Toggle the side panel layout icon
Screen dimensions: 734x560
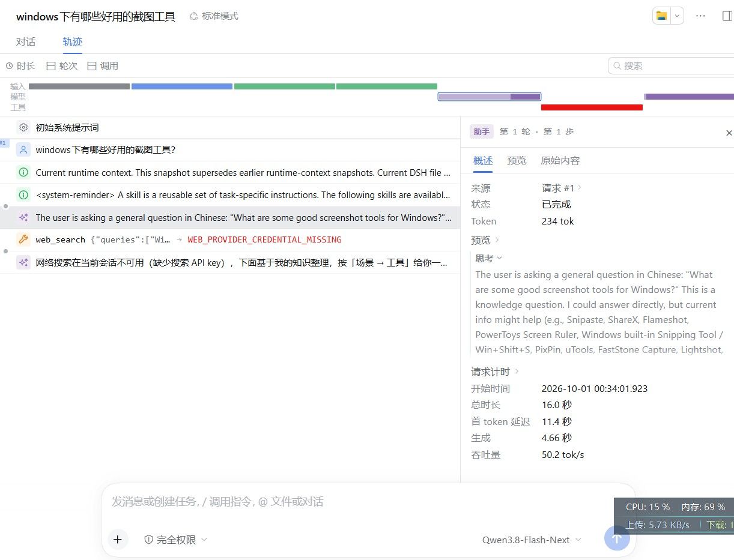727,16
